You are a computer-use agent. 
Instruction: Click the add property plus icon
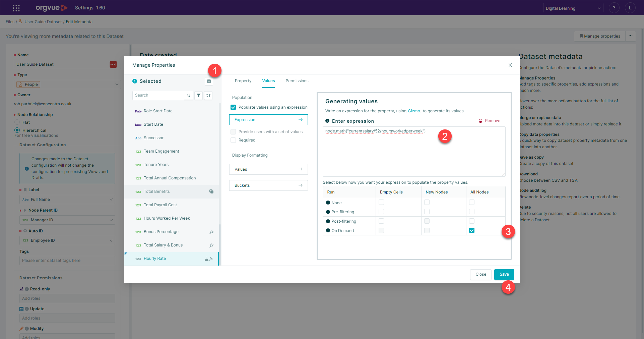tap(209, 81)
